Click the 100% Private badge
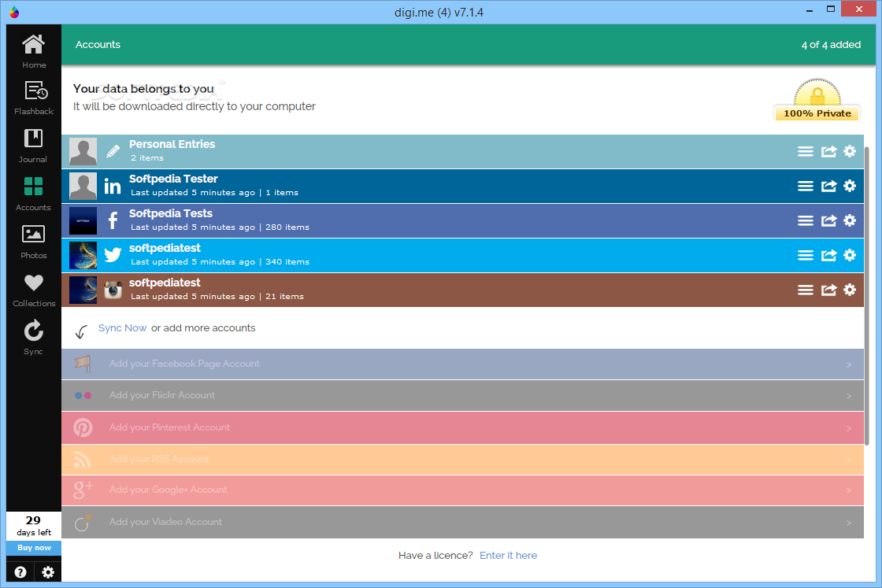This screenshot has width=882, height=588. 817,100
